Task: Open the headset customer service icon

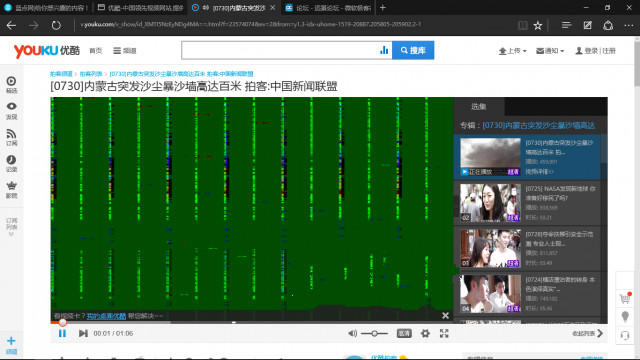Action: click(625, 336)
